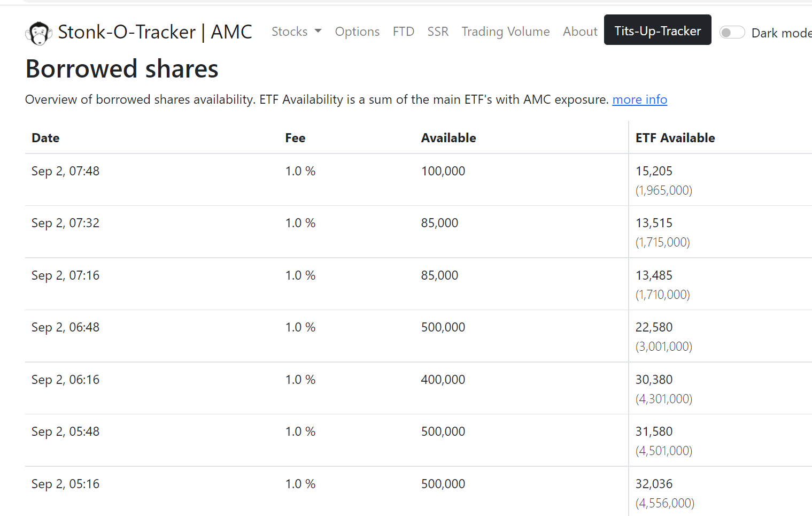
Task: Open the Stocks dropdown menu
Action: coord(296,32)
